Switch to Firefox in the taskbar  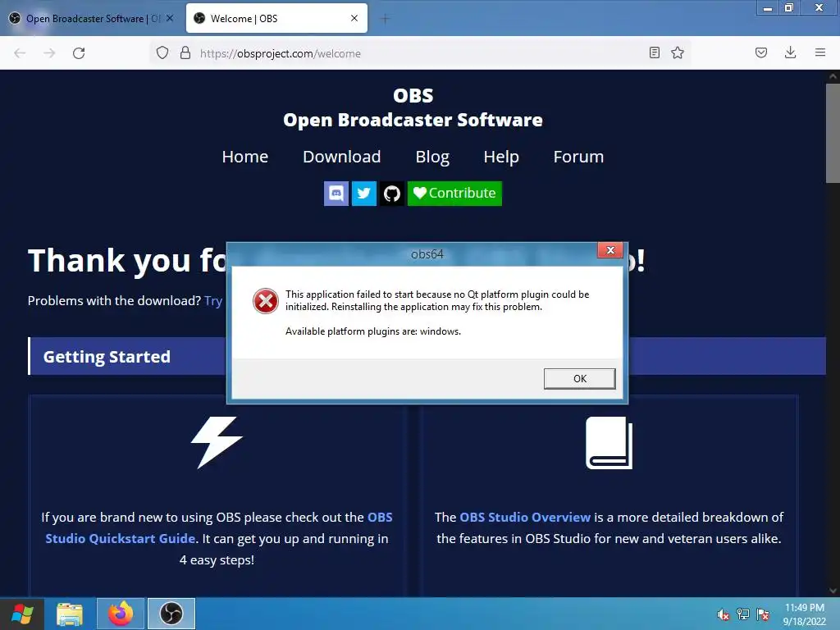coord(121,614)
